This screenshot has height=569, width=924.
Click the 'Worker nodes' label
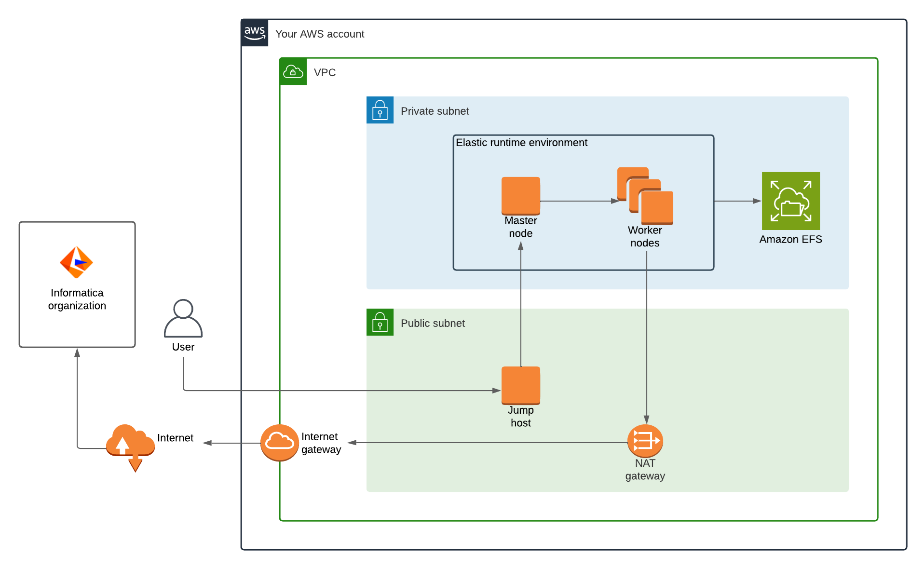point(645,236)
